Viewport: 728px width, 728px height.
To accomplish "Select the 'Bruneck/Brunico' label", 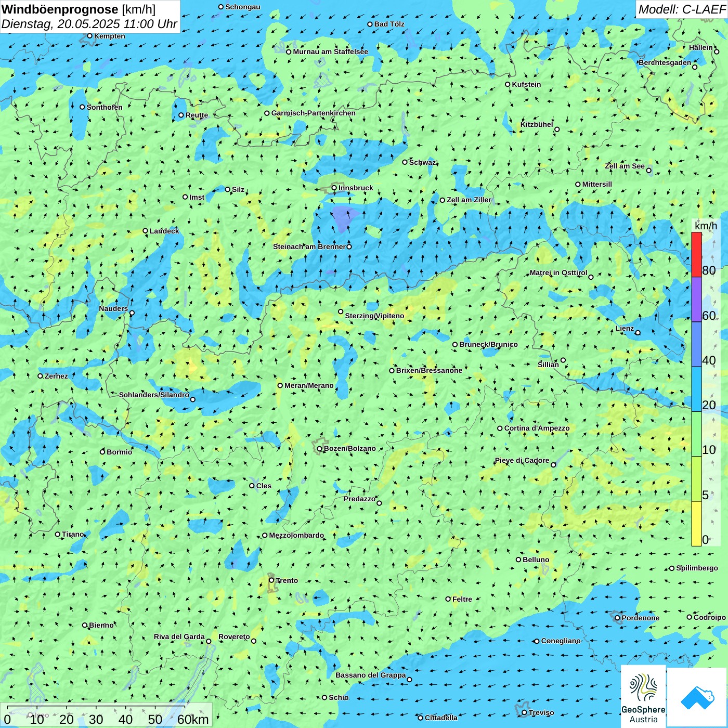I will 488,344.
